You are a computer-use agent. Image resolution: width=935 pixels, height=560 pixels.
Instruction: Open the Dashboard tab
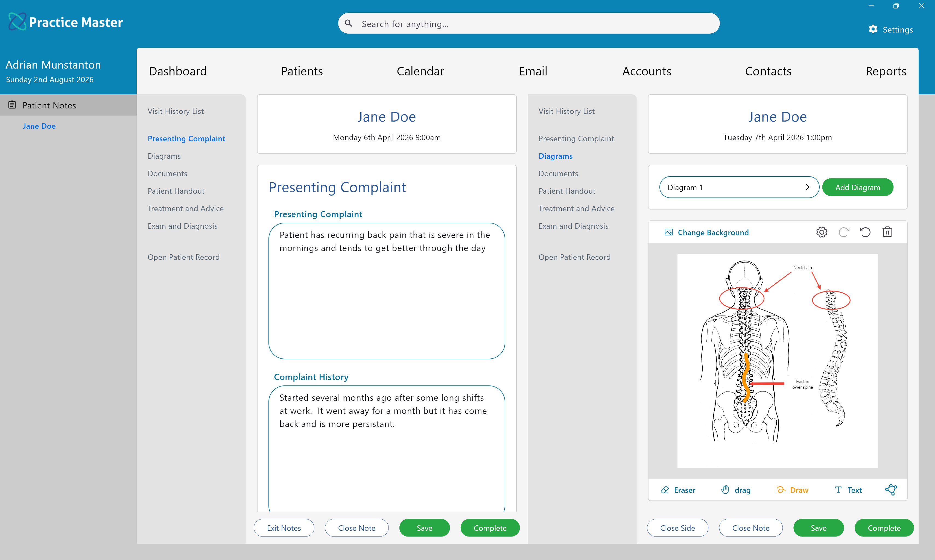[178, 71]
